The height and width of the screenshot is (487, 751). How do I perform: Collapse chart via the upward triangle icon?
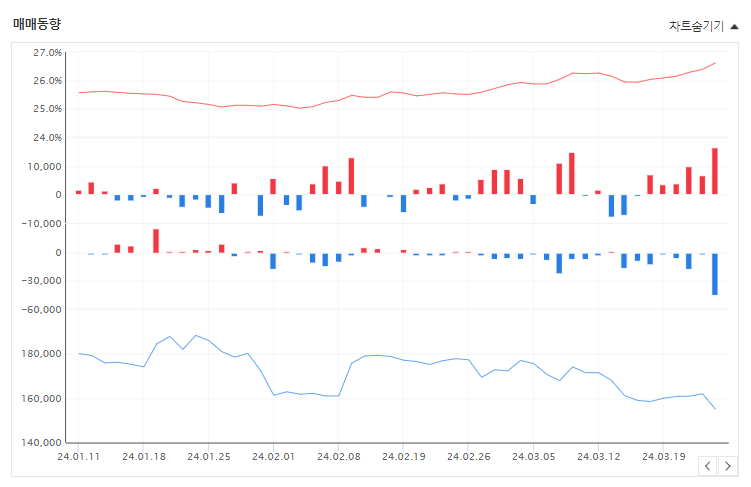click(x=734, y=27)
